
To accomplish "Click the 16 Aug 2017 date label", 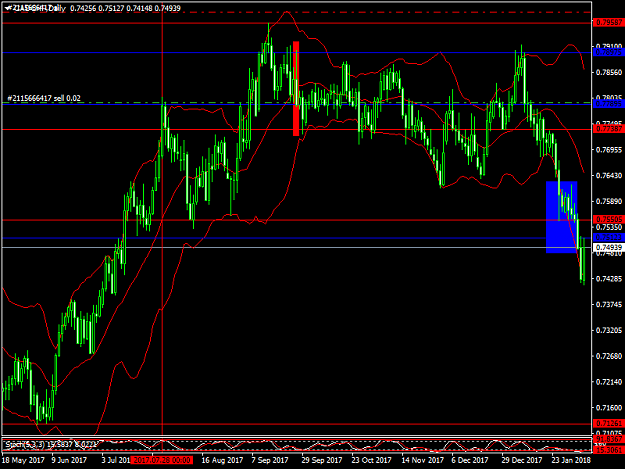I will [222, 460].
